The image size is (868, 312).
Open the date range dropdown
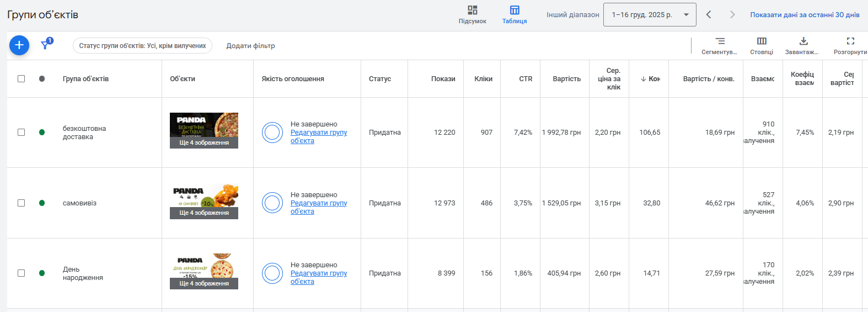click(650, 15)
